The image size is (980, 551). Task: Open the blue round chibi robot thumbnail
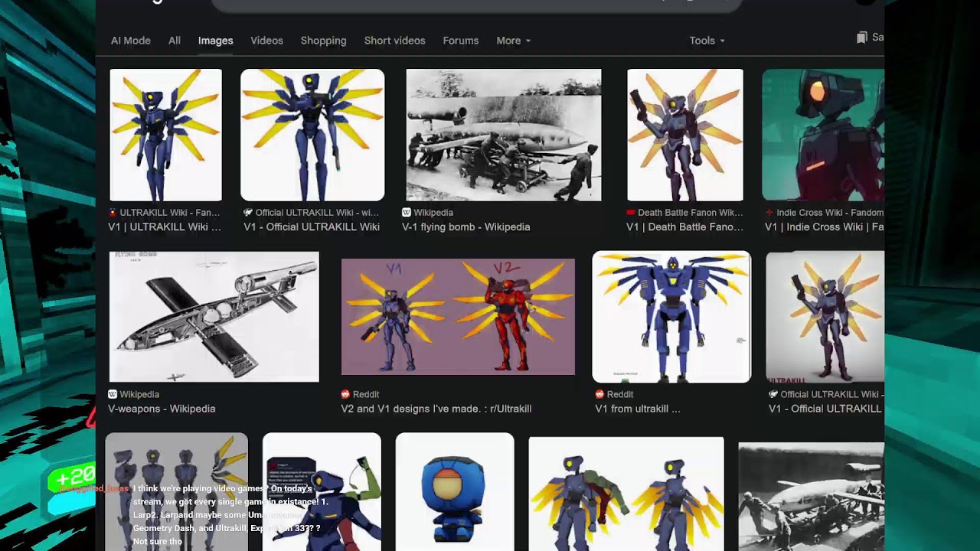(455, 491)
